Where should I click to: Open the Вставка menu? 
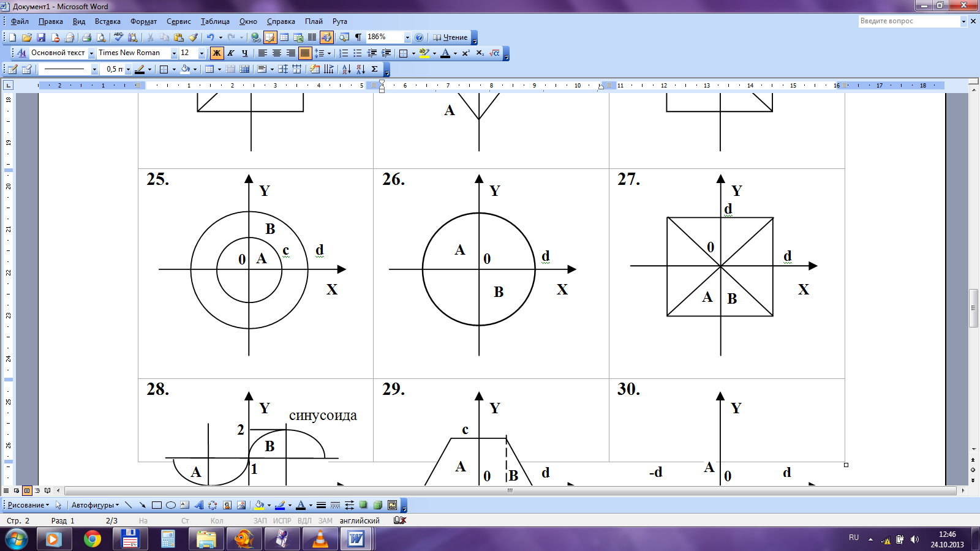tap(107, 21)
